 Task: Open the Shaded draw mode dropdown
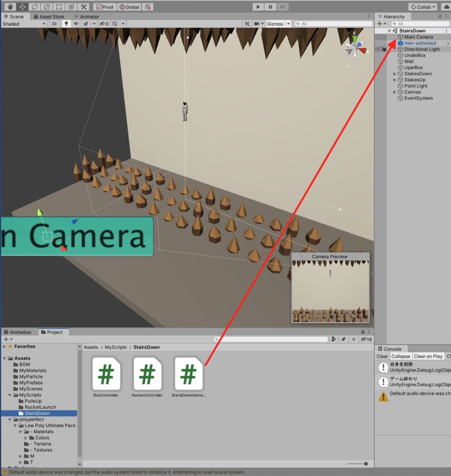(23, 24)
